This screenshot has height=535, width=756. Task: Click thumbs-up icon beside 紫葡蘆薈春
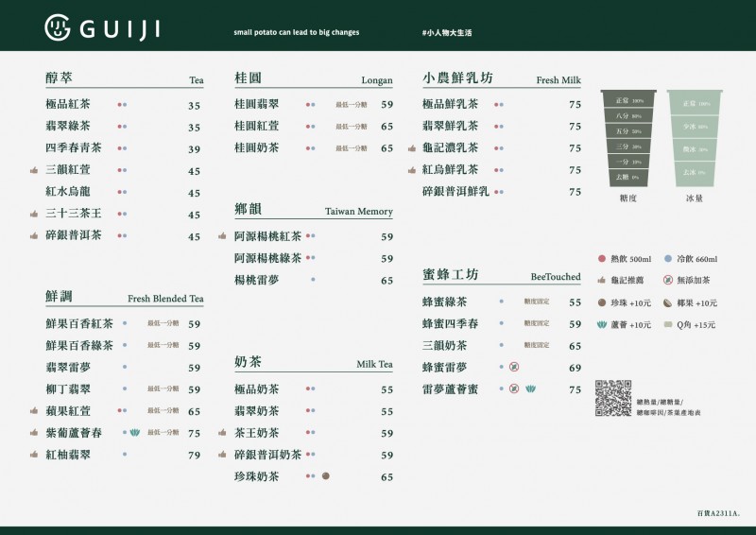coord(34,433)
